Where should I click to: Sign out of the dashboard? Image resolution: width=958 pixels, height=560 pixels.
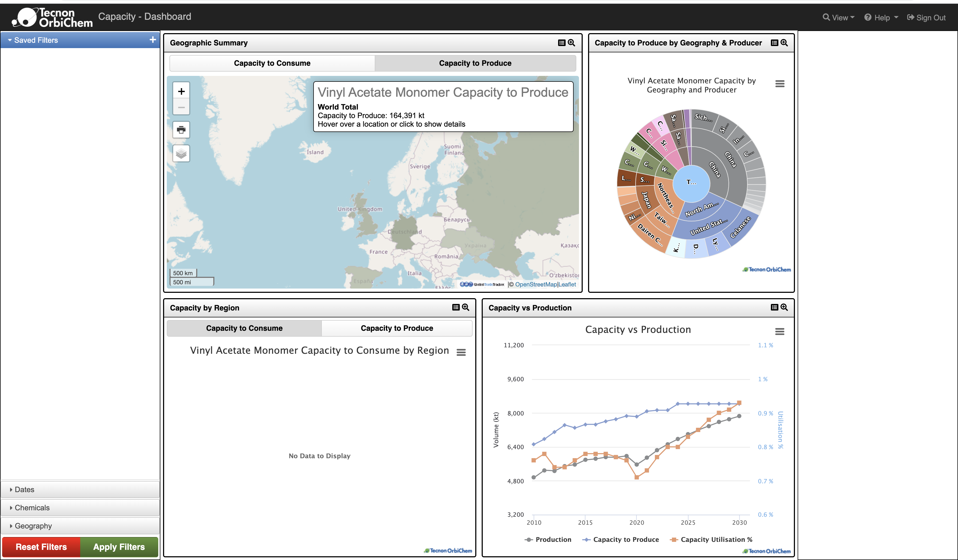[x=926, y=17]
